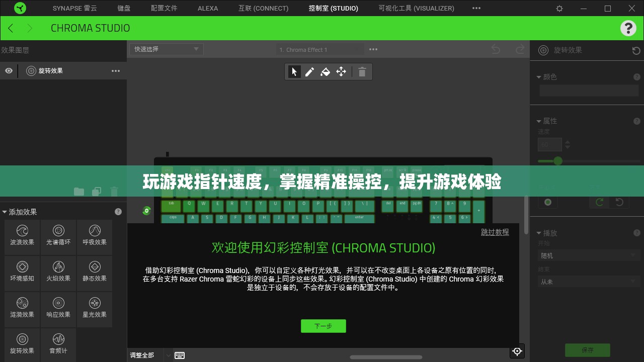Viewport: 644px width, 362px height.
Task: Switch to 配置文件 tab
Action: click(164, 9)
